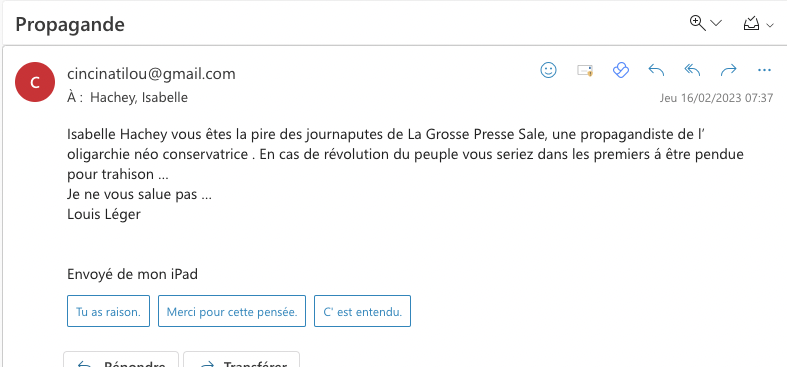The width and height of the screenshot is (787, 367).
Task: Click the envelope with lock icon
Action: coord(585,70)
